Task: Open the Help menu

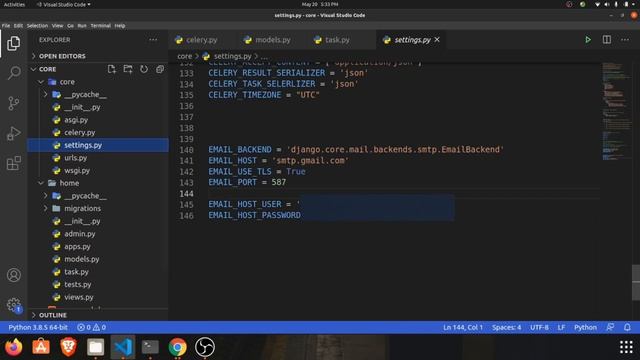Action: (x=120, y=25)
